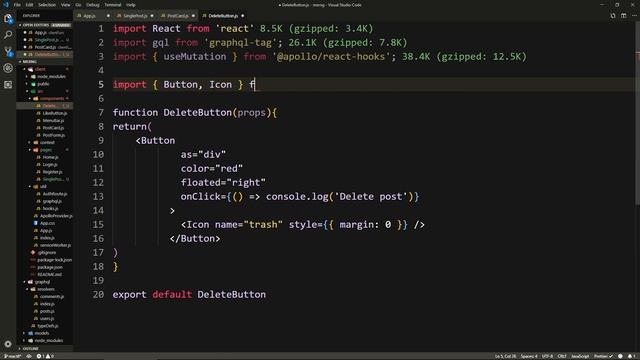Open the Edit menu
The image size is (640, 360).
click(29, 5)
